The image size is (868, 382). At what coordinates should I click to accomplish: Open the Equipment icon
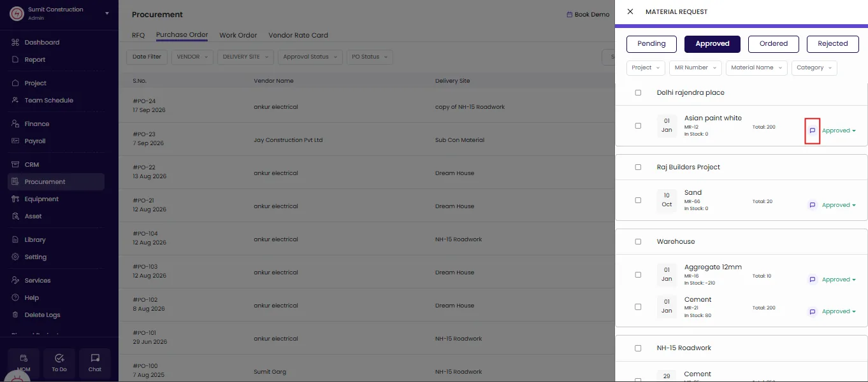(16, 199)
